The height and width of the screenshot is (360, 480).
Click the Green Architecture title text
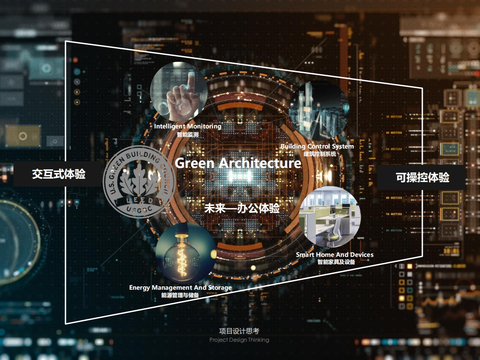pyautogui.click(x=238, y=163)
